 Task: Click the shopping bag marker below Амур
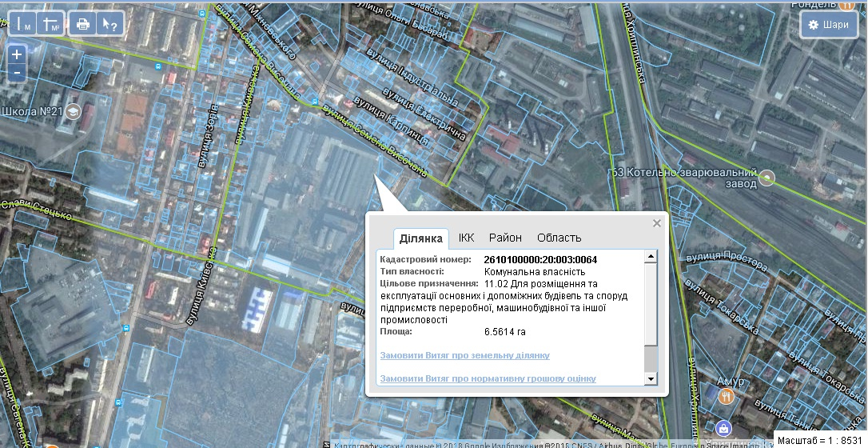point(723,427)
